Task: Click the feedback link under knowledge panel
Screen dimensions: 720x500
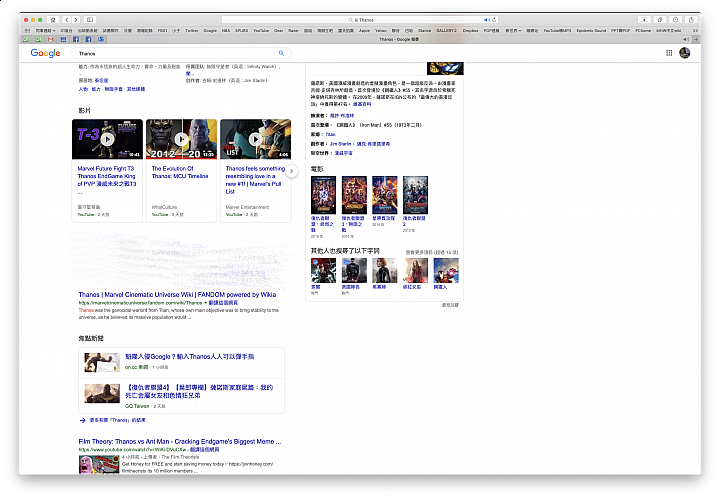Action: pos(450,305)
